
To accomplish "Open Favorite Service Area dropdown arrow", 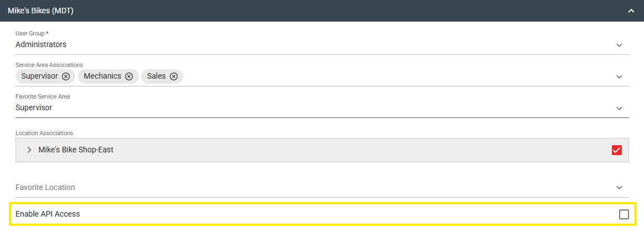I will click(x=619, y=108).
